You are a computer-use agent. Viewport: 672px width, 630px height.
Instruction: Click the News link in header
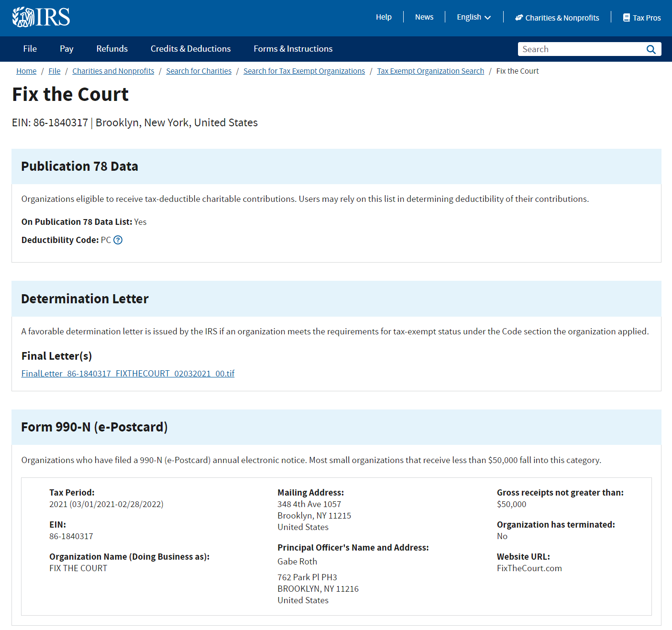[x=424, y=17]
